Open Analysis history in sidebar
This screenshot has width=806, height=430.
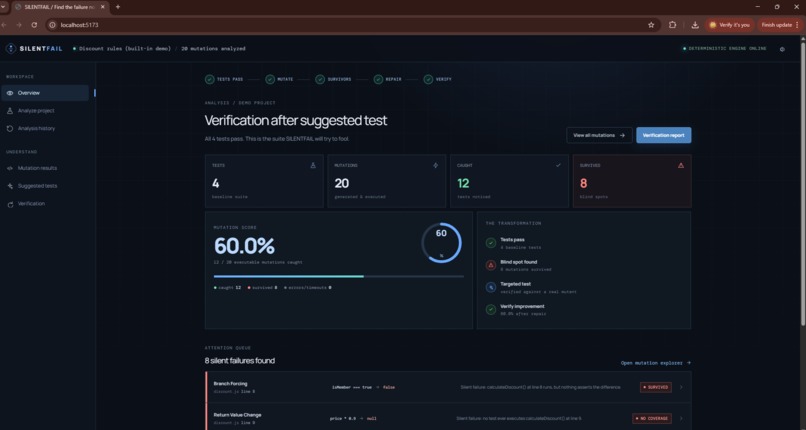[x=45, y=128]
